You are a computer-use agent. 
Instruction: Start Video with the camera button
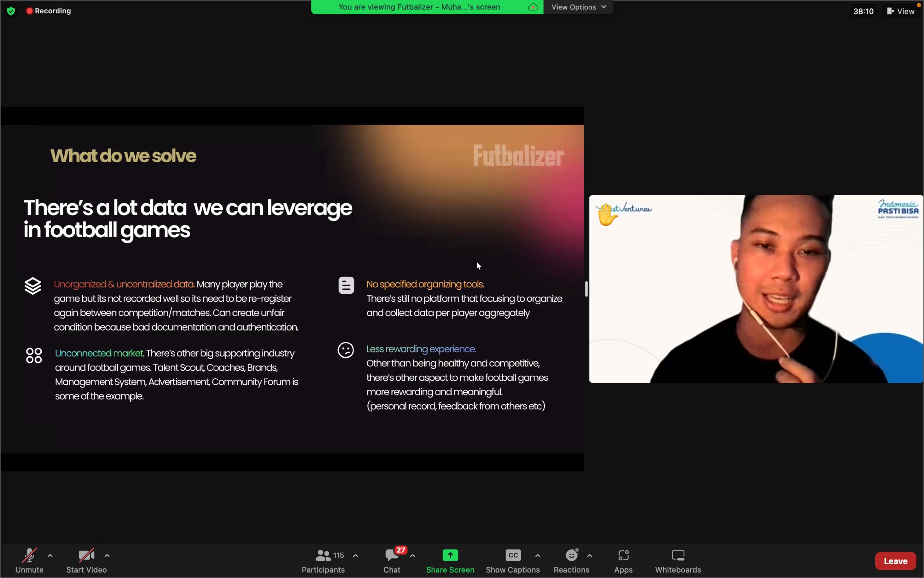(86, 560)
